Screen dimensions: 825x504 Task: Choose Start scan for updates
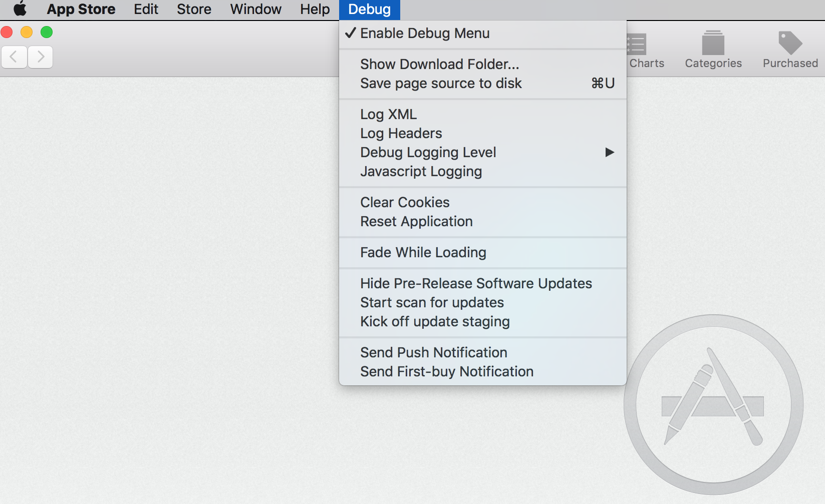pyautogui.click(x=483, y=302)
